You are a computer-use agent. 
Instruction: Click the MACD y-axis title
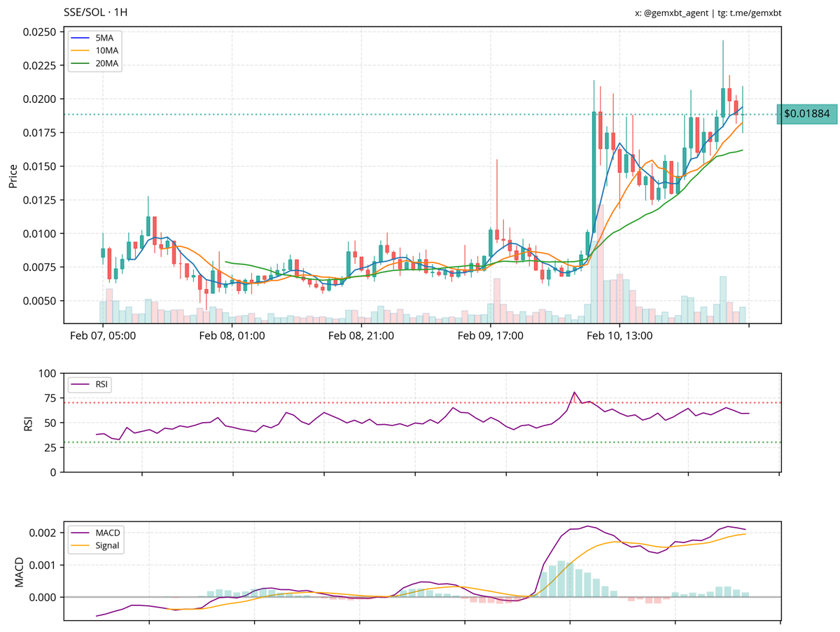(x=19, y=573)
